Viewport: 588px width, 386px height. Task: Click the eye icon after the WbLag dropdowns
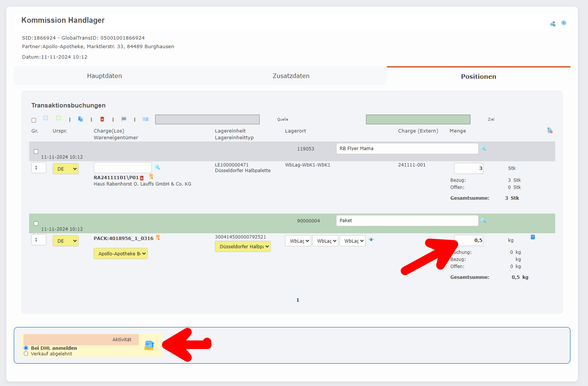[x=371, y=240]
